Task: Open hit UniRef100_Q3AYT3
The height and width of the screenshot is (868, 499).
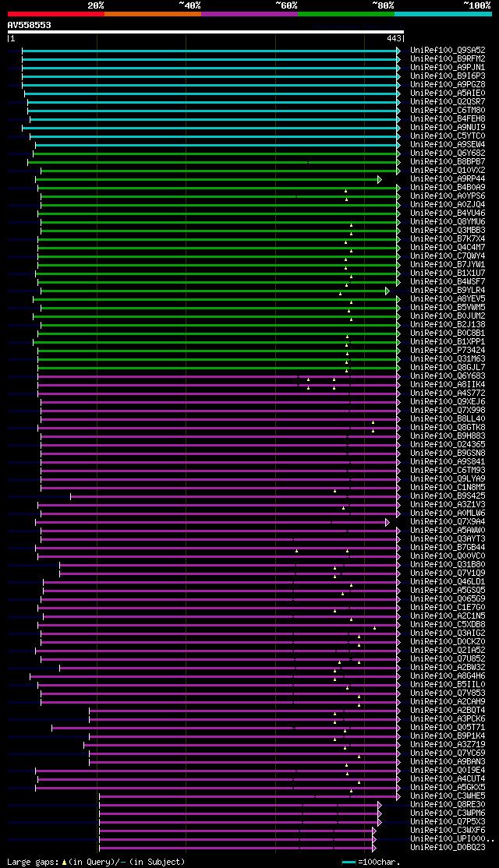Action: pyautogui.click(x=448, y=539)
